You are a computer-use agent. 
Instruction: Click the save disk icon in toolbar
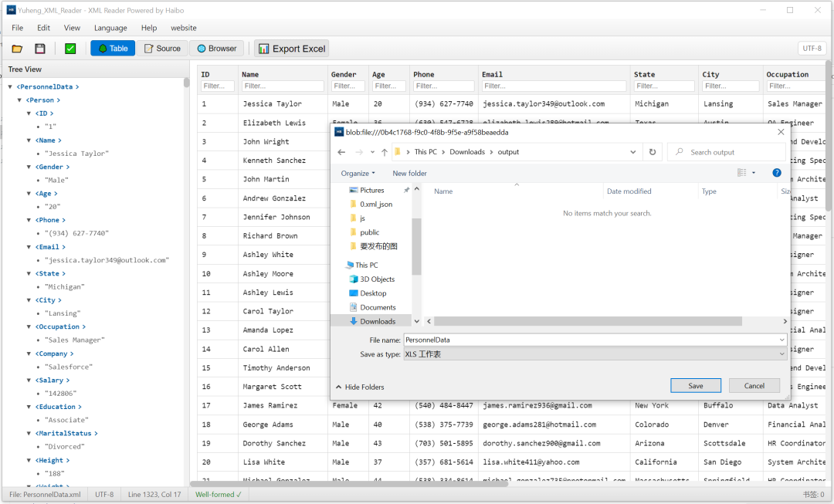[40, 49]
